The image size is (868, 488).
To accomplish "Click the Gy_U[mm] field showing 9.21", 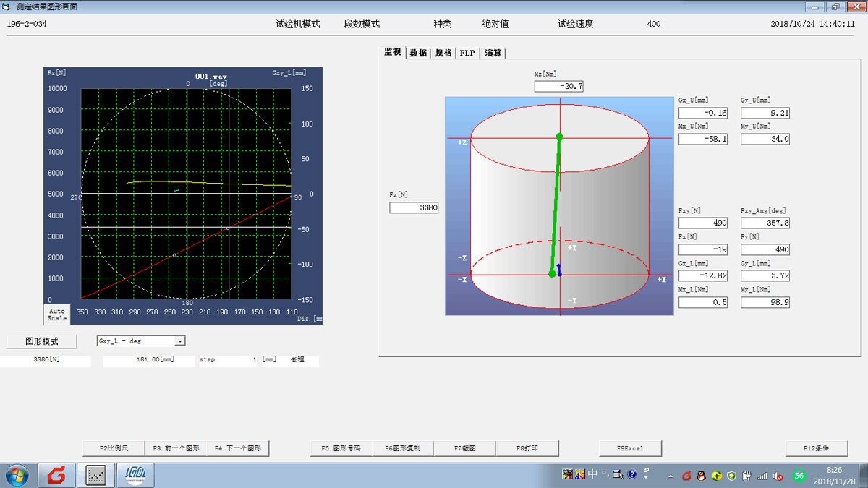I will tap(765, 113).
